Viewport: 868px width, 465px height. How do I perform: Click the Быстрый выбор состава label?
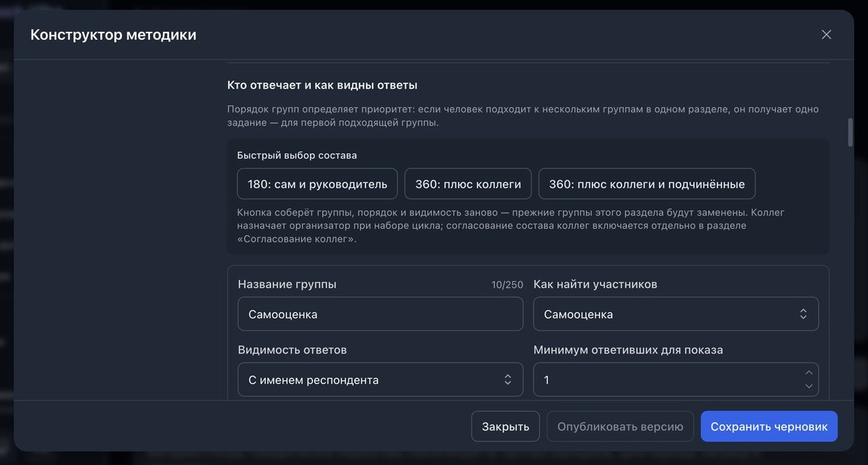297,155
